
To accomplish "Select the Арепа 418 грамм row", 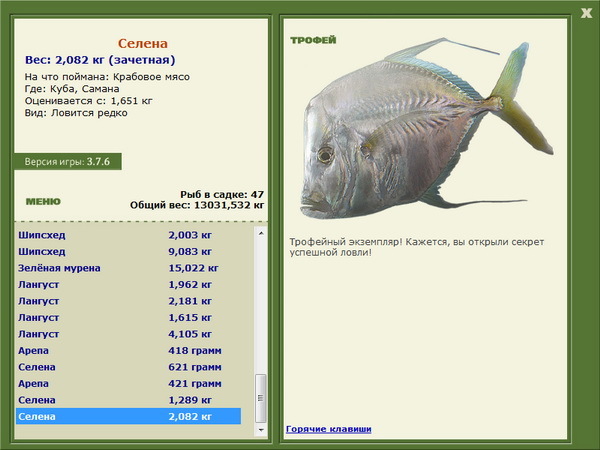I will coord(129,350).
